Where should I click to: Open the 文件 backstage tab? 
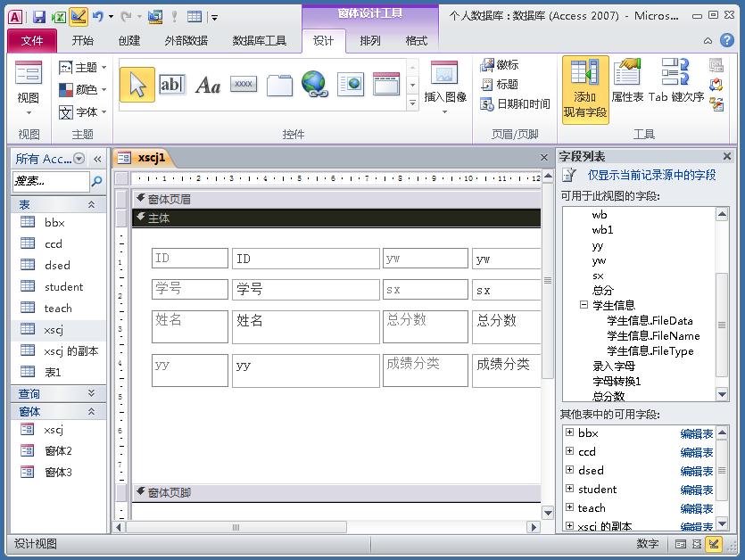tap(31, 40)
